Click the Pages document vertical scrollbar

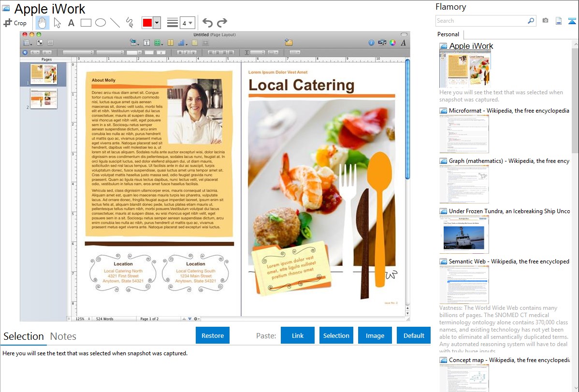[x=407, y=120]
